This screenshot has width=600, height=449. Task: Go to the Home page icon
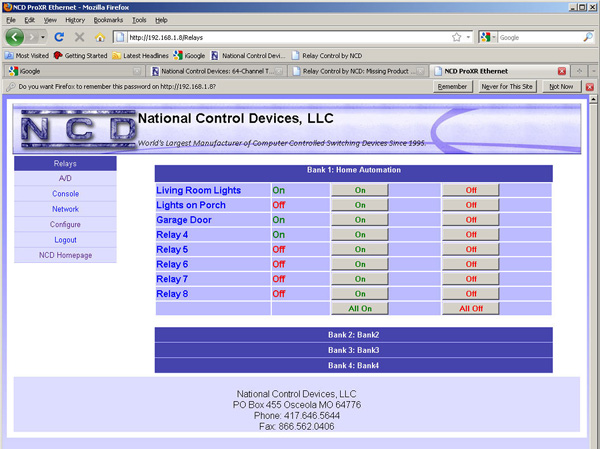100,37
